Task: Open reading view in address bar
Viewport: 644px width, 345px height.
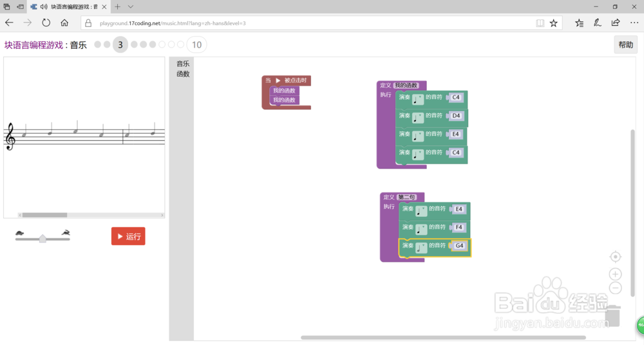Action: (x=540, y=23)
